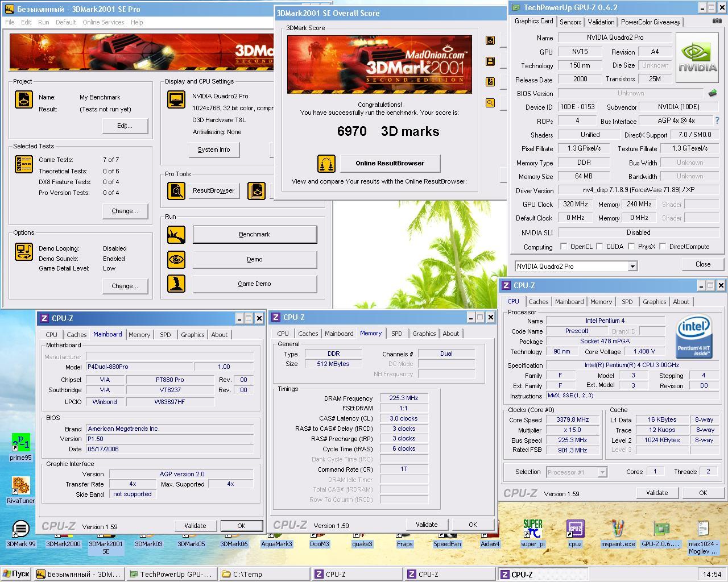Switch to C:\Temp taskbar item
This screenshot has width=728, height=582.
click(x=264, y=574)
